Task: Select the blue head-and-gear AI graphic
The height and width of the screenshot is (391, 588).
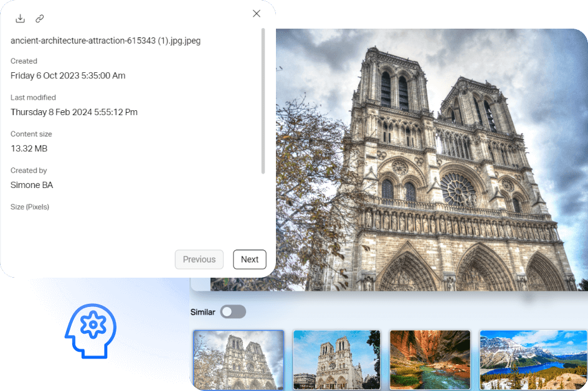Action: coord(90,331)
